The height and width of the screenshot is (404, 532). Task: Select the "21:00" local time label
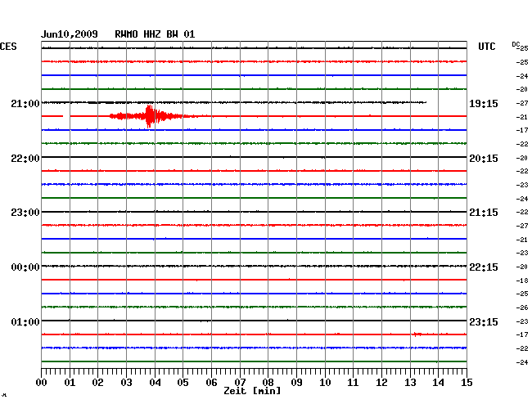pyautogui.click(x=25, y=103)
